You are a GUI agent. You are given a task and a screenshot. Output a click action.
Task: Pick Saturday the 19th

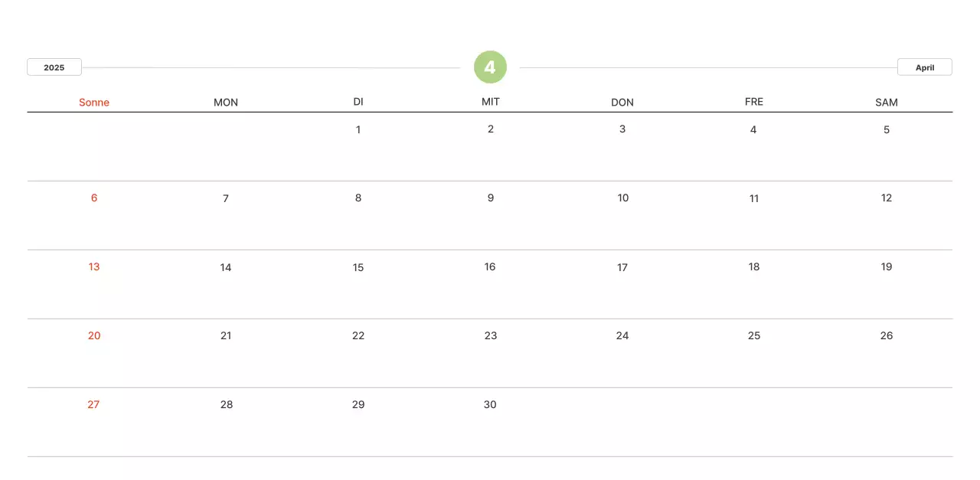[887, 266]
